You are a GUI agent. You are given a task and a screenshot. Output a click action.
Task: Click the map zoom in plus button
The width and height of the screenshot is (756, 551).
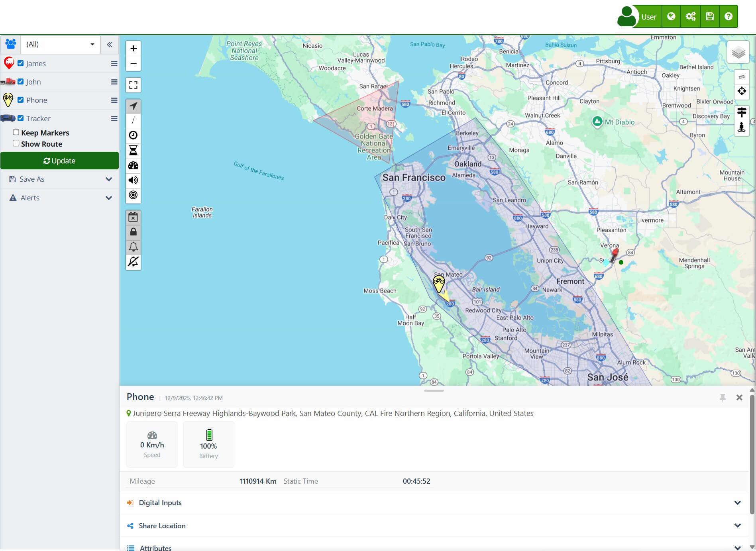coord(134,49)
